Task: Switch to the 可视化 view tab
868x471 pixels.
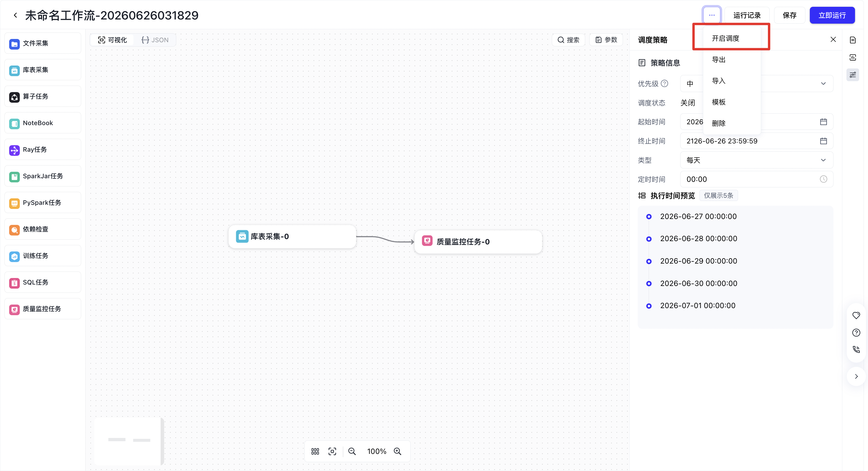Action: point(112,40)
